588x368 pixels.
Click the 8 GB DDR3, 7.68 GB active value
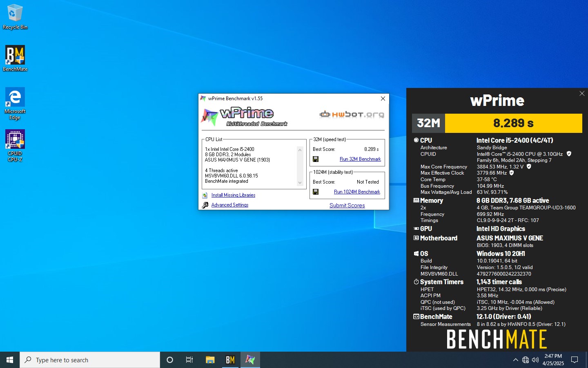[512, 200]
